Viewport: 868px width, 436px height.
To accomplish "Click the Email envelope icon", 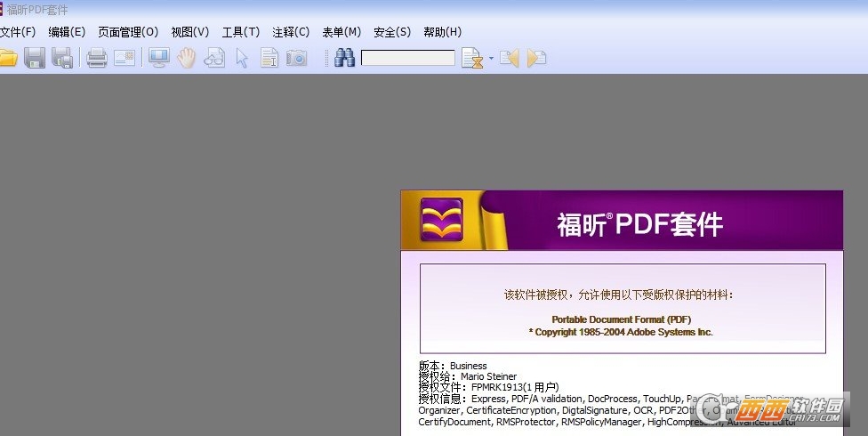I will 125,59.
